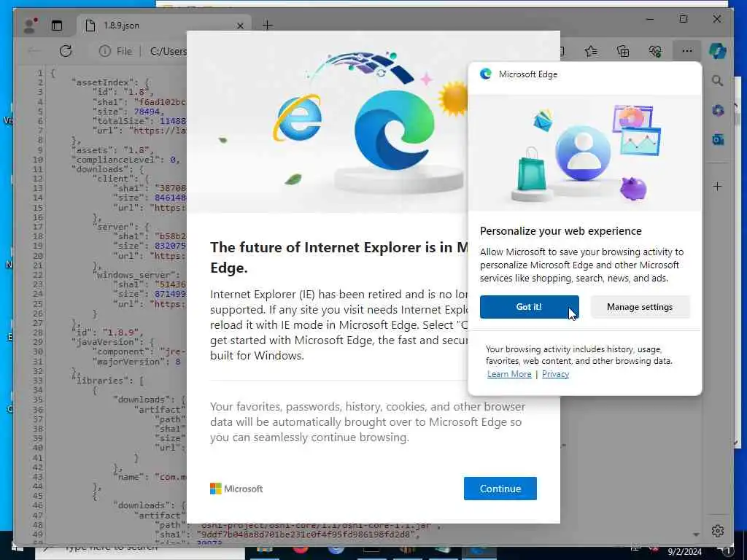The image size is (747, 560).
Task: Customize sidebar with plus icon
Action: pyautogui.click(x=718, y=186)
